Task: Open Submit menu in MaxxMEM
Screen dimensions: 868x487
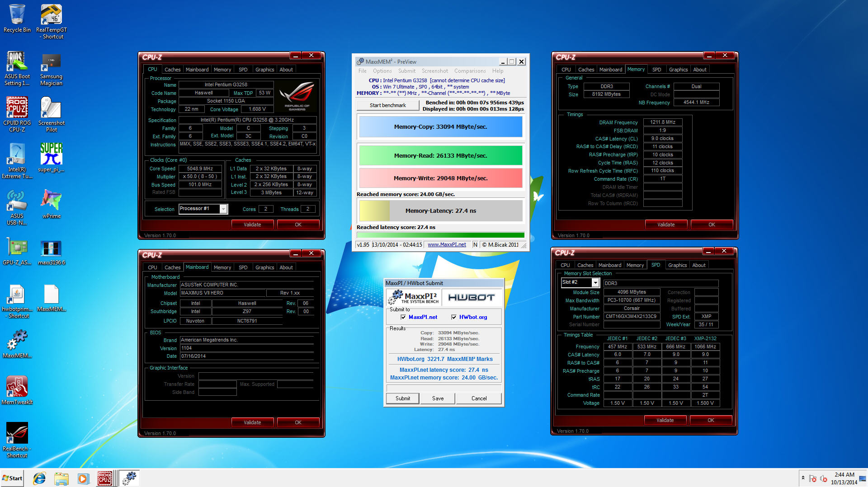Action: (x=407, y=71)
